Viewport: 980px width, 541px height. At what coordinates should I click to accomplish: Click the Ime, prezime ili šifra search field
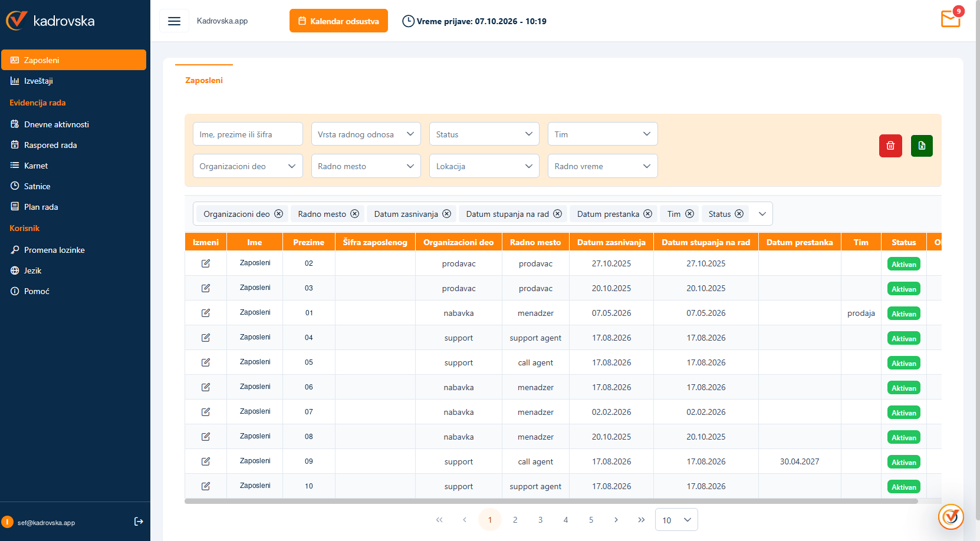[x=248, y=134]
